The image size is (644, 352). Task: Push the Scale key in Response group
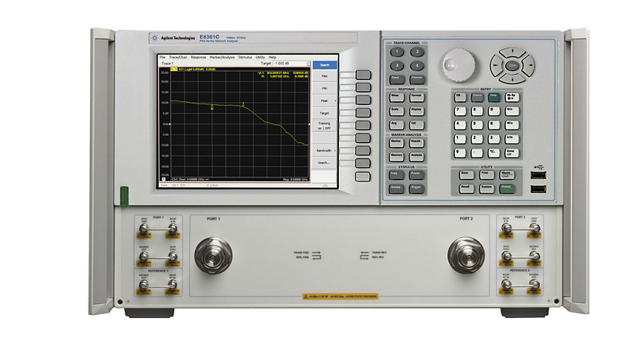tap(397, 112)
